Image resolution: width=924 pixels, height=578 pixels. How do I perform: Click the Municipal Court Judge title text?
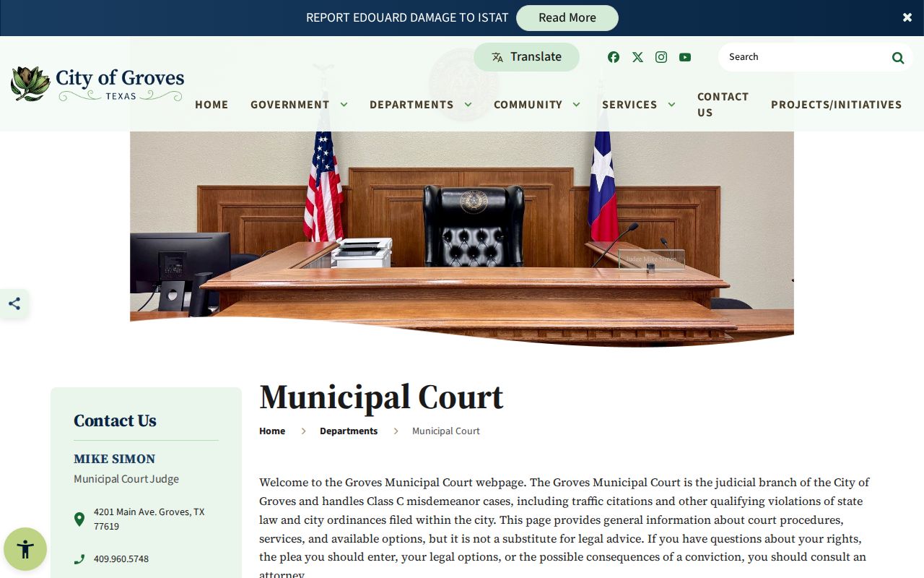126,479
